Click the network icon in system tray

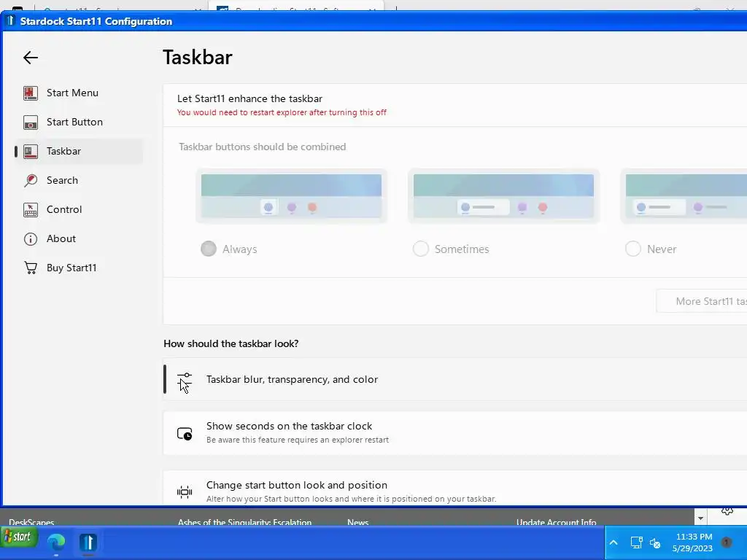(636, 542)
